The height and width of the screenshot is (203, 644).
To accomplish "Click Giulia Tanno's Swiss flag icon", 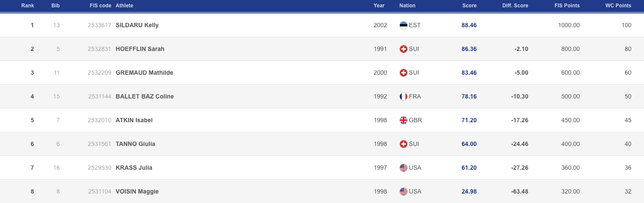I will click(403, 144).
